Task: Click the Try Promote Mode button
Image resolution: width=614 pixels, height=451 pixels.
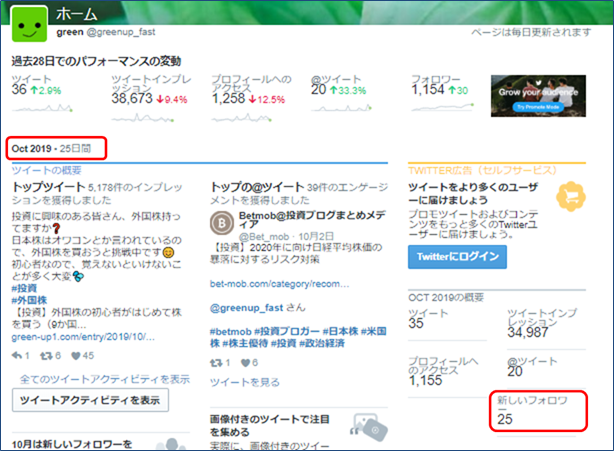Action: click(x=538, y=107)
